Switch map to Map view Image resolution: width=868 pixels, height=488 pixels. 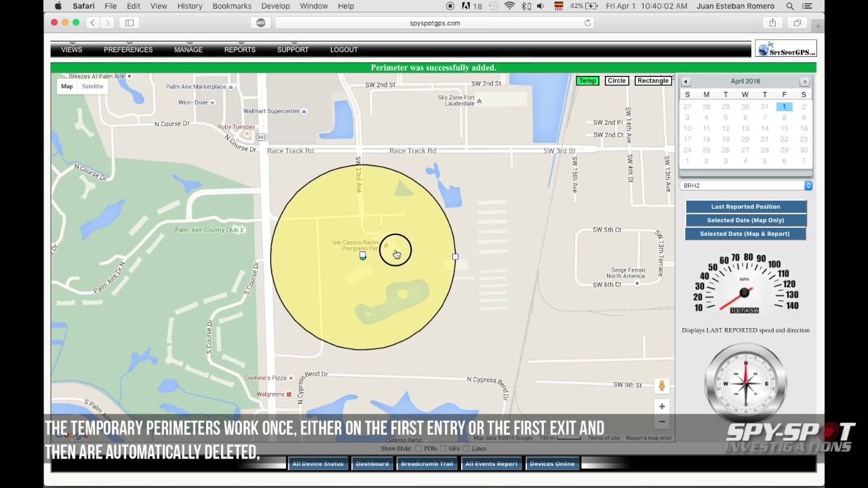(x=66, y=86)
